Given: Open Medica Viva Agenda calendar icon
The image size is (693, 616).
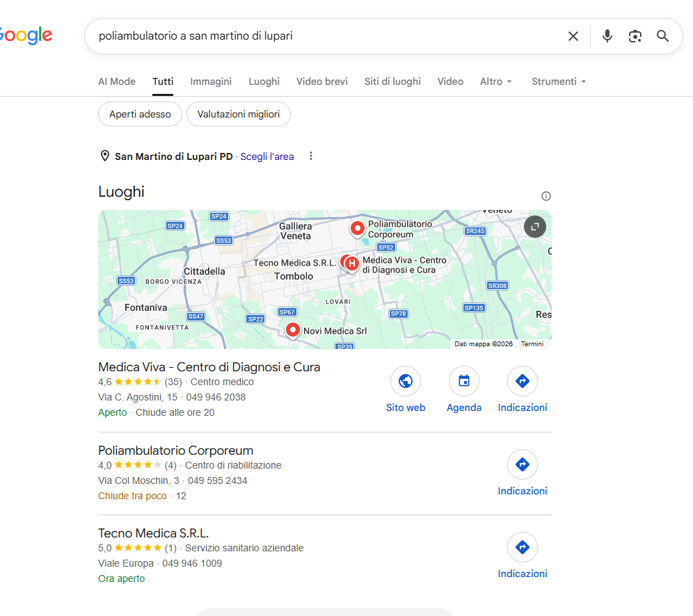Looking at the screenshot, I should point(463,380).
